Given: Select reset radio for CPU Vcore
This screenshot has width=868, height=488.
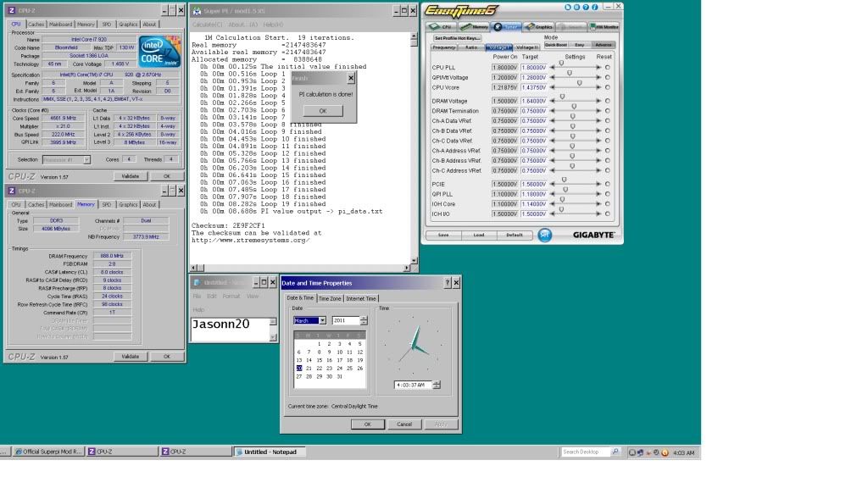Looking at the screenshot, I should click(x=607, y=87).
